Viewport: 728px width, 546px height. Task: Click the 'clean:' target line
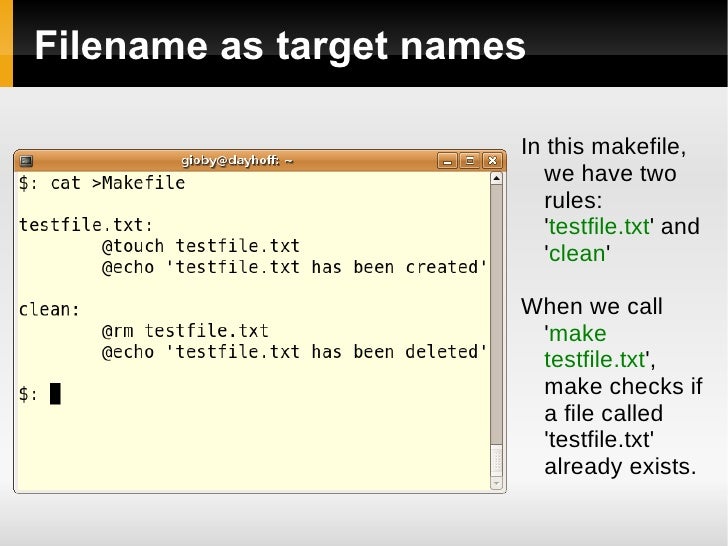(x=49, y=309)
